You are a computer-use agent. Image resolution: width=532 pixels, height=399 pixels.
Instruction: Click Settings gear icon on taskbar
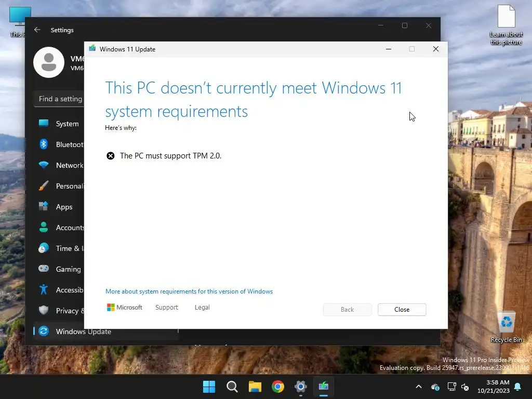pyautogui.click(x=301, y=387)
